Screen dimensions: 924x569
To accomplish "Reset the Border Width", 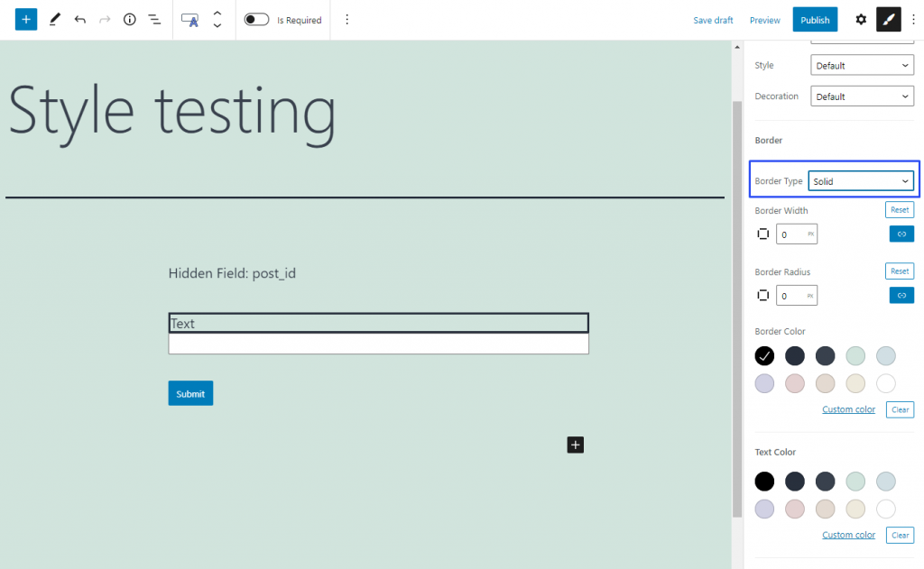I will [x=900, y=210].
